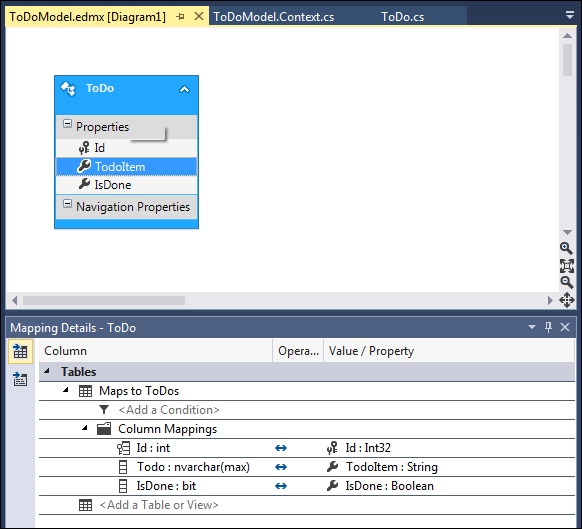Select Map Entity to Tables view icon
This screenshot has height=529, width=582.
20,351
